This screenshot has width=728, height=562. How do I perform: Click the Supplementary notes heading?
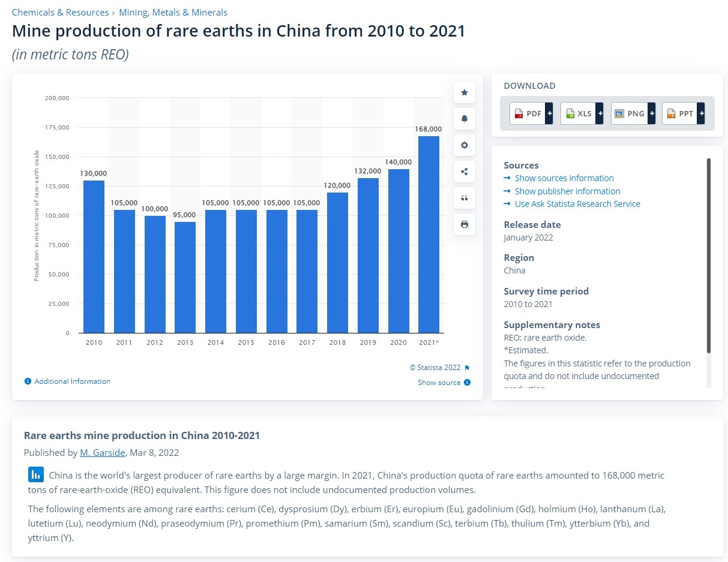[552, 325]
